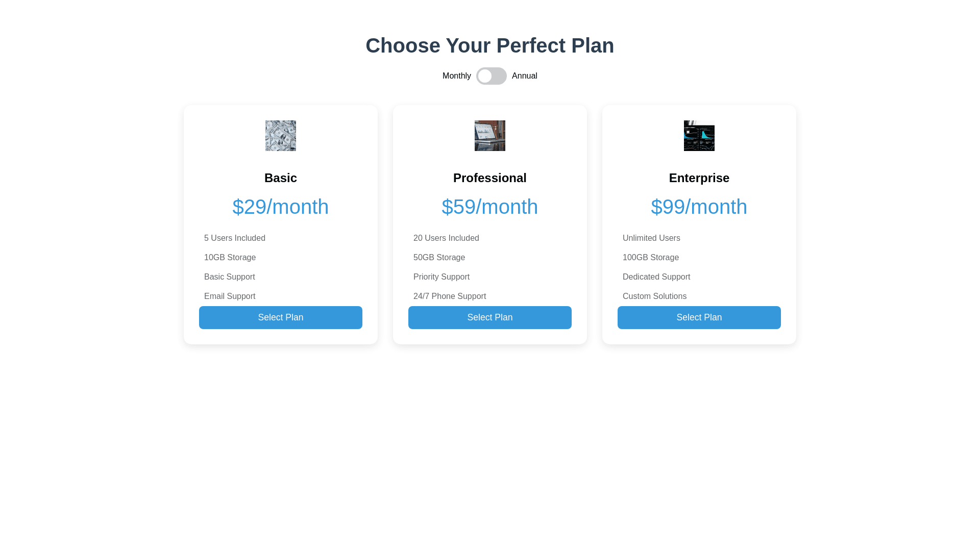Viewport: 980px width, 551px height.
Task: Click the 'Unlimited Users' feature item
Action: click(x=651, y=238)
